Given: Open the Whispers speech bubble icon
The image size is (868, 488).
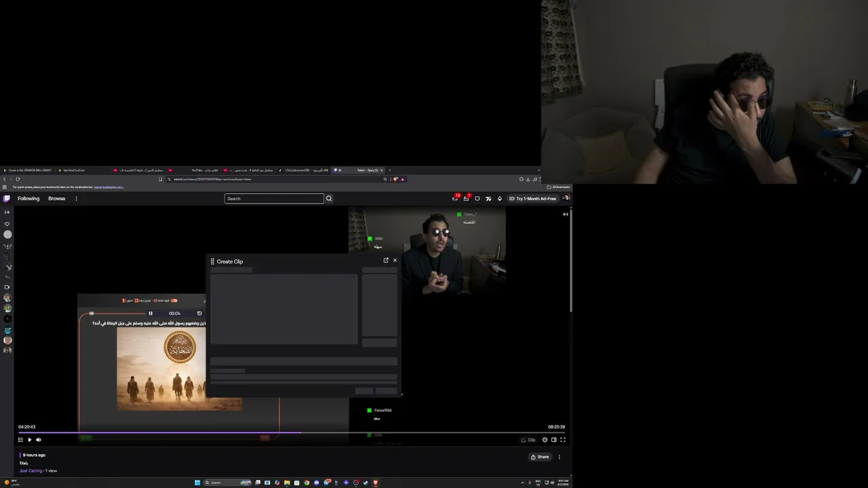Looking at the screenshot, I should pos(477,199).
